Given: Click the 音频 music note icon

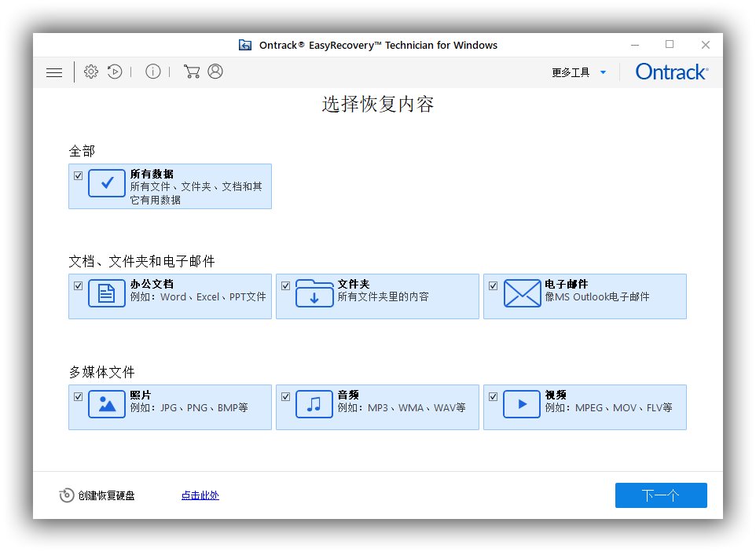Looking at the screenshot, I should tap(314, 404).
